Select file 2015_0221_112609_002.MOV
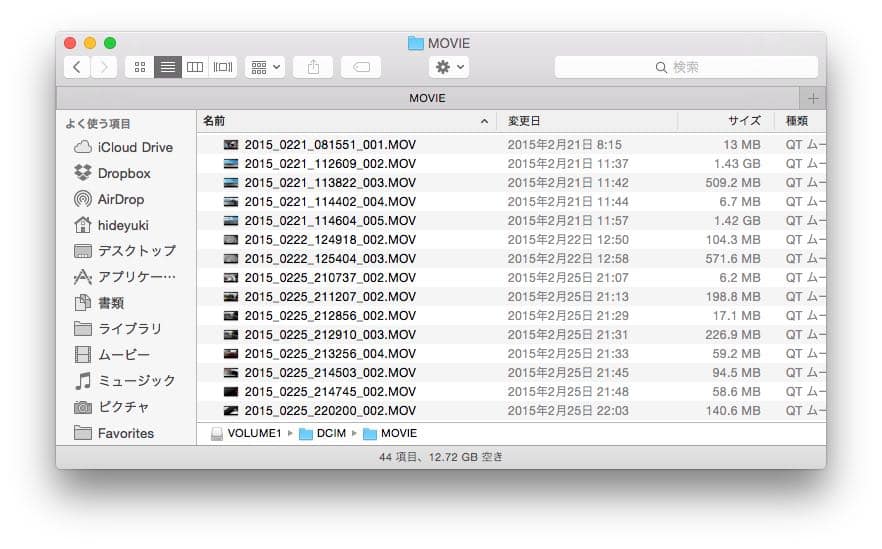The height and width of the screenshot is (549, 882). click(329, 164)
